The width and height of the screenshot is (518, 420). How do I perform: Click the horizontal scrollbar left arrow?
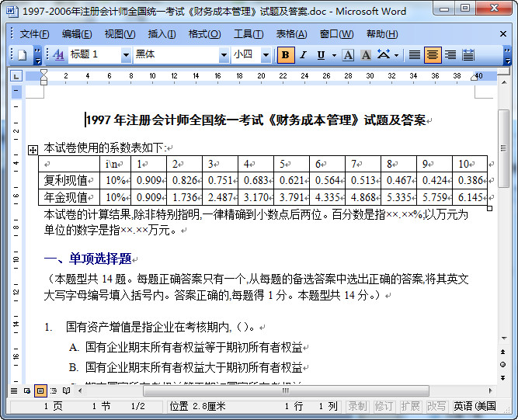[x=80, y=391]
